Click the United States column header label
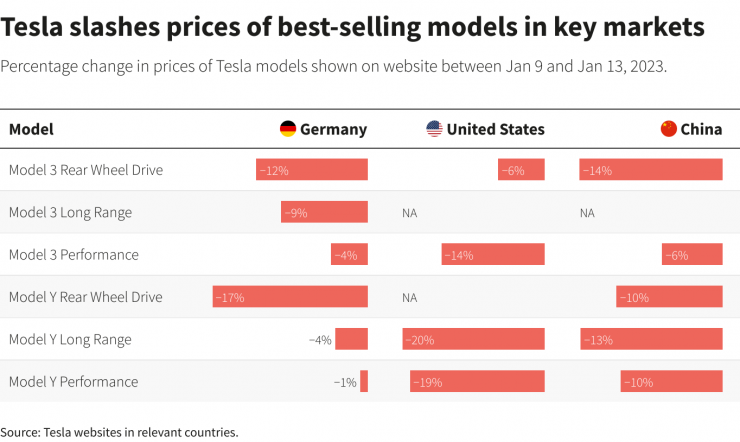Image resolution: width=740 pixels, height=442 pixels. click(496, 129)
